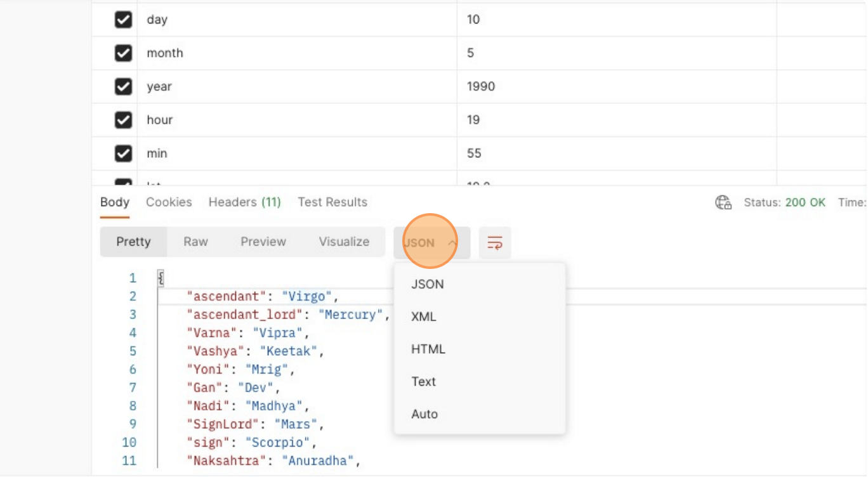Image resolution: width=868 pixels, height=477 pixels.
Task: Open the Headers (11) tab
Action: [244, 202]
